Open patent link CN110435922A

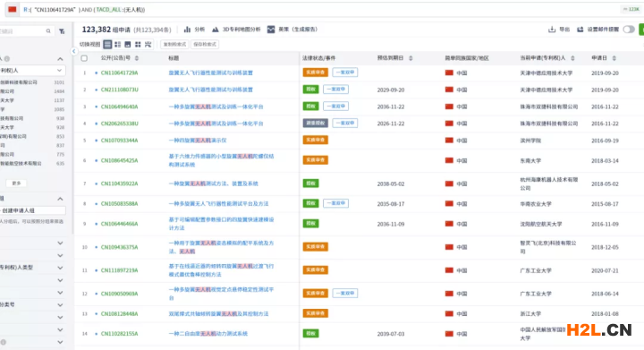point(120,184)
